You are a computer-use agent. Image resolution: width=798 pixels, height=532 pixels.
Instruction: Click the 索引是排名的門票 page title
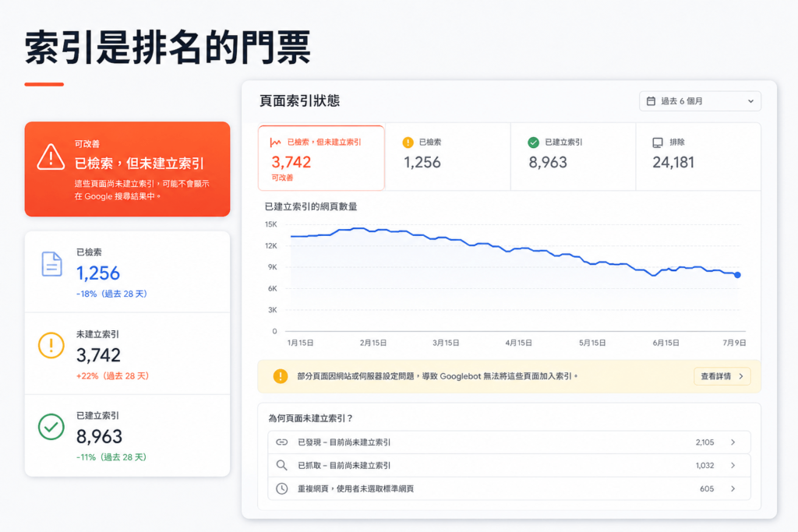point(168,48)
